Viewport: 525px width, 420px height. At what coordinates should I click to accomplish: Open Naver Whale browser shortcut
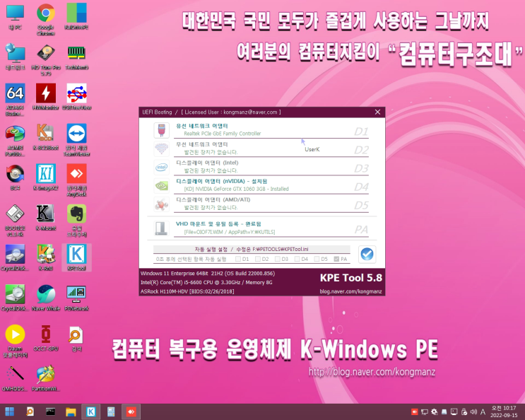[x=46, y=298]
